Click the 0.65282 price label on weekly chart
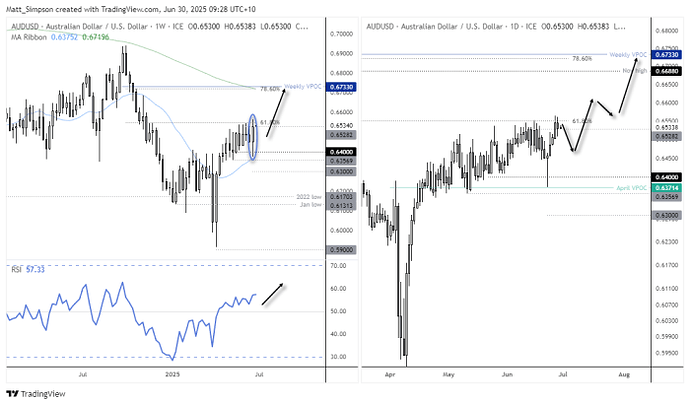 point(341,135)
